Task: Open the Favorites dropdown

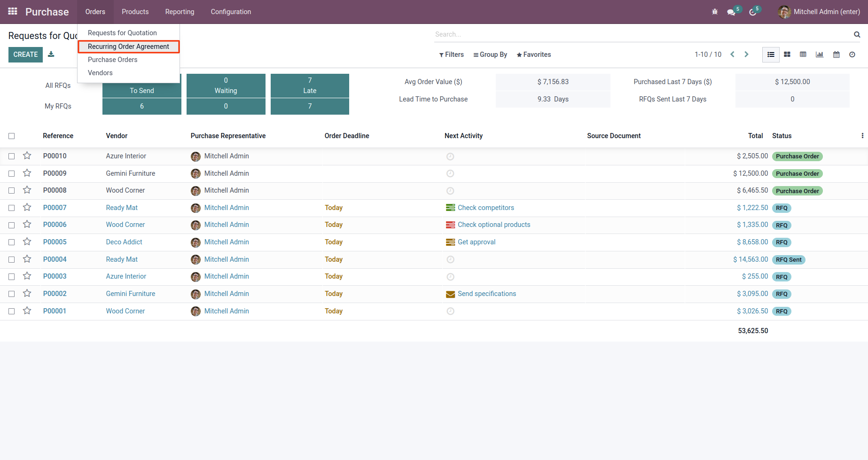Action: (x=533, y=55)
